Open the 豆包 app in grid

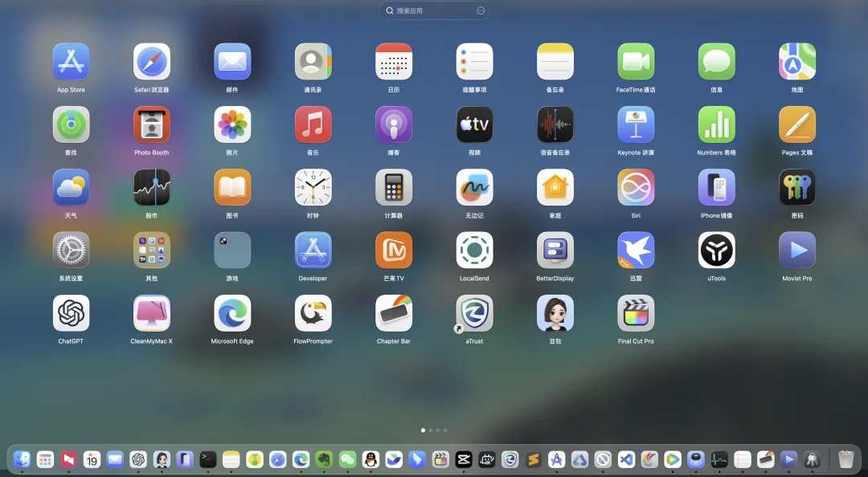(x=555, y=313)
